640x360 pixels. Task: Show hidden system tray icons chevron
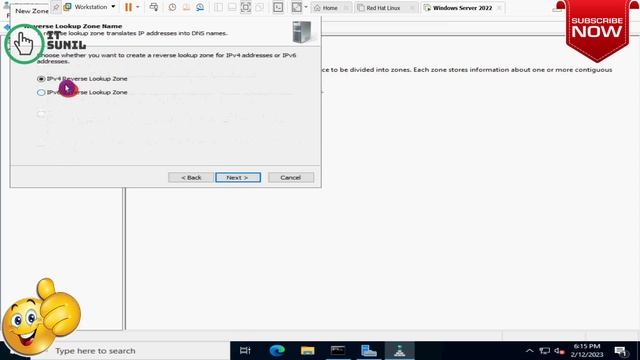pos(529,351)
